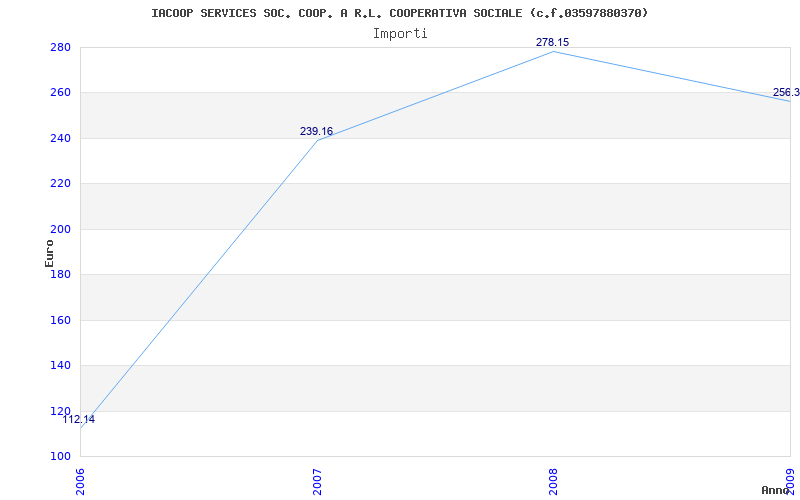The width and height of the screenshot is (800, 500).
Task: Click the Anno x-axis title
Action: point(775,490)
